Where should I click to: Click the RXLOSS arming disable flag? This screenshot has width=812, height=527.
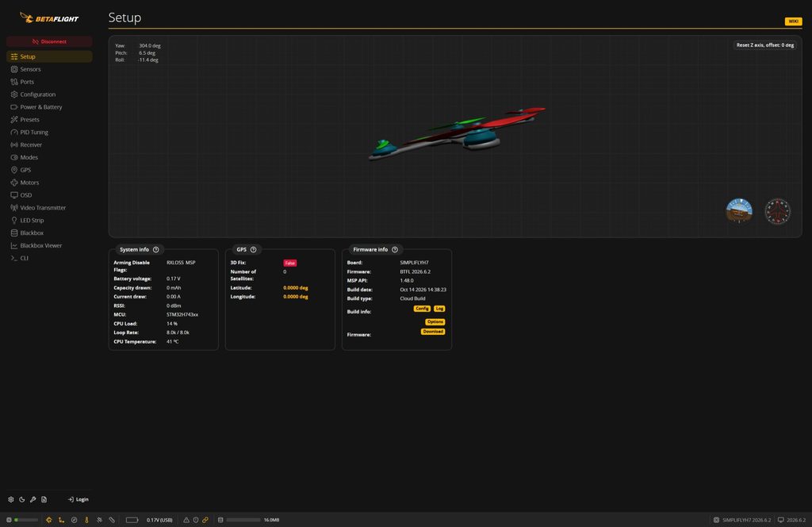(x=175, y=263)
